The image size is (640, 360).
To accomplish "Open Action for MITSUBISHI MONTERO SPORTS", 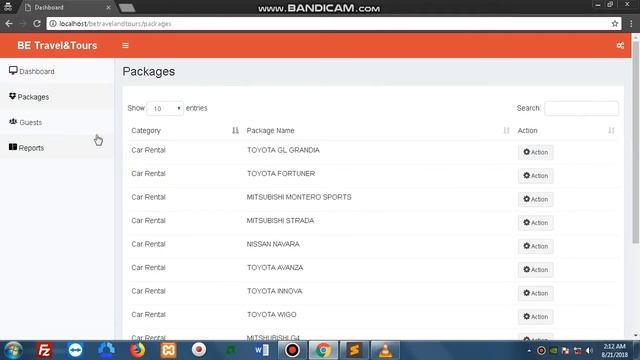I will tap(536, 199).
